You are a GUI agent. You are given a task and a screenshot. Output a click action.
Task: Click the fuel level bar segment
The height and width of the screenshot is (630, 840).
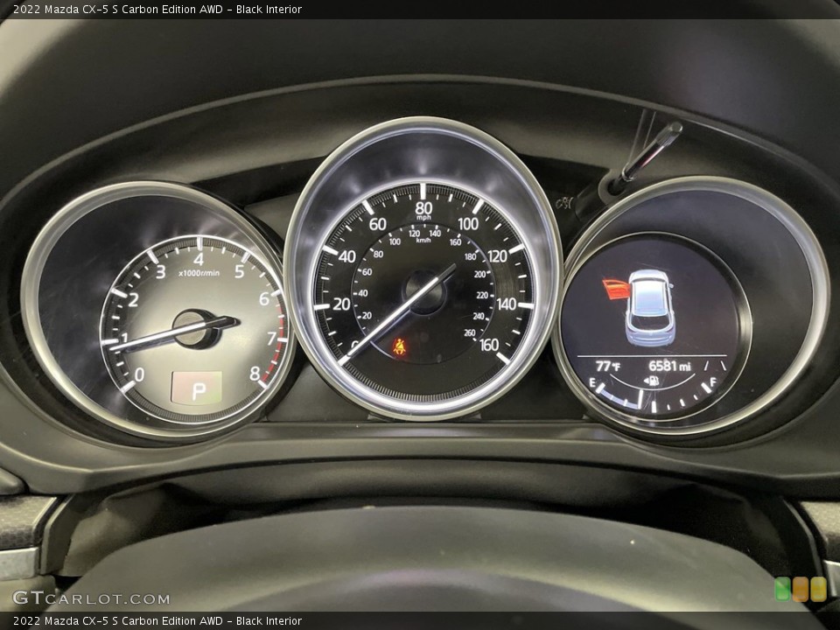[x=620, y=398]
